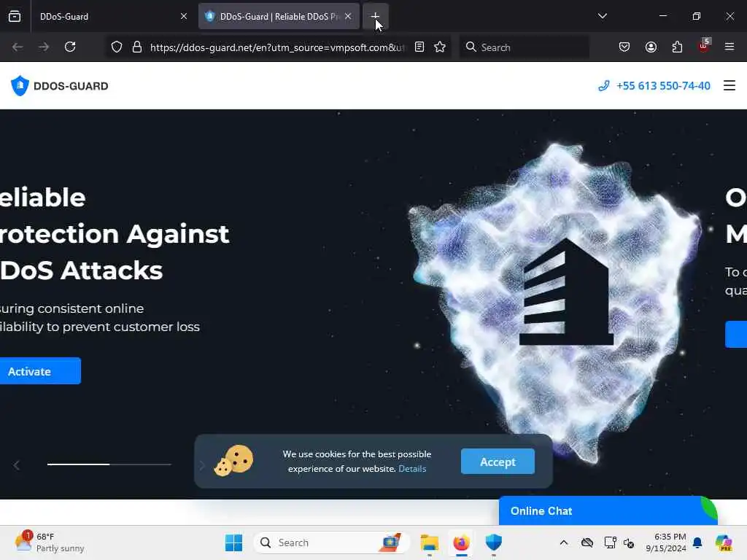Expand the list all tabs dropdown

tap(602, 16)
